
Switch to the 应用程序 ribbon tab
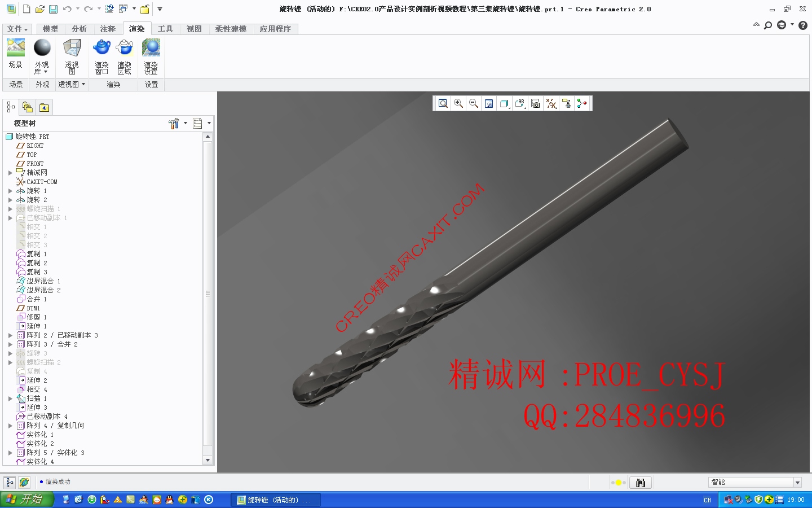(x=275, y=29)
